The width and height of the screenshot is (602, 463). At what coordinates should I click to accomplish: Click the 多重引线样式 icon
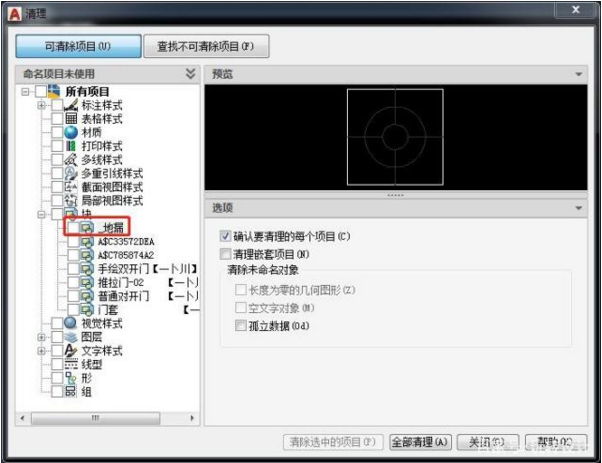[71, 173]
